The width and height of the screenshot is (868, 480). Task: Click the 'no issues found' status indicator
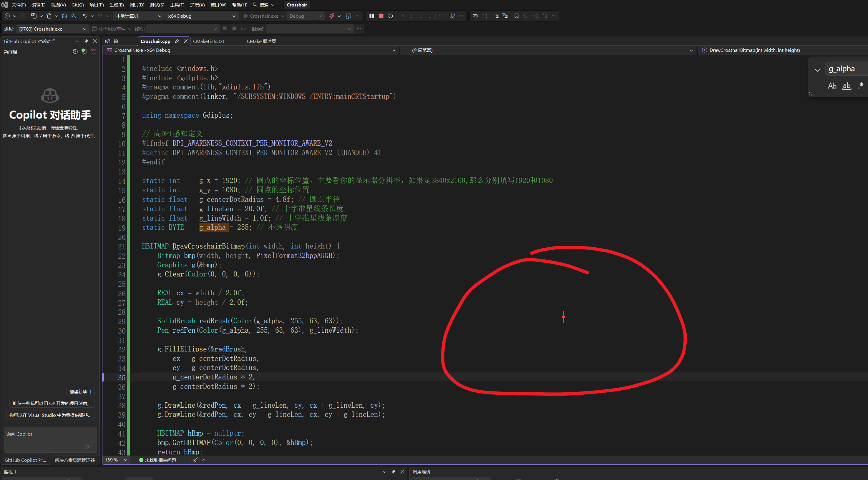[157, 460]
